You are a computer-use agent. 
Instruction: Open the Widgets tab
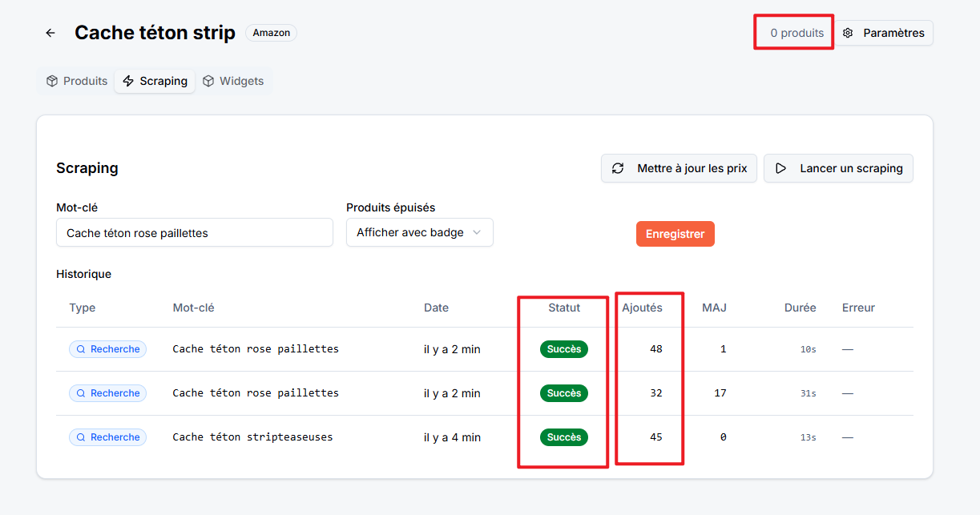point(233,81)
